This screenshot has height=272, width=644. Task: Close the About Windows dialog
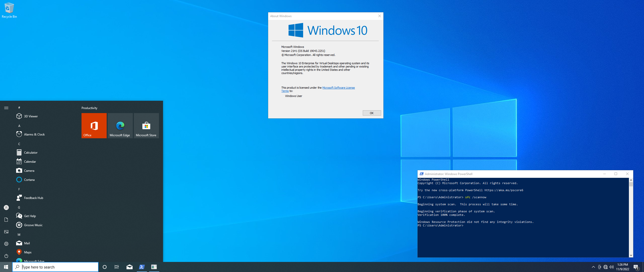380,16
